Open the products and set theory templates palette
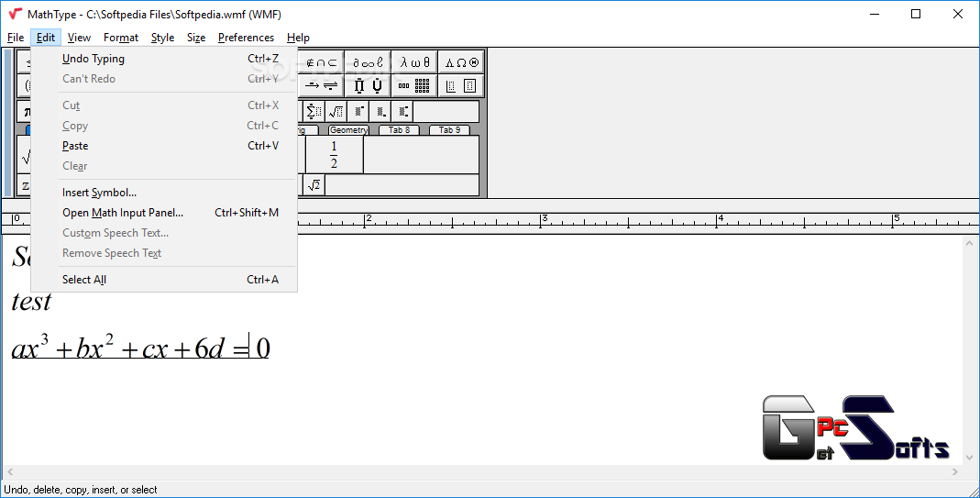The image size is (980, 498). pyautogui.click(x=368, y=85)
